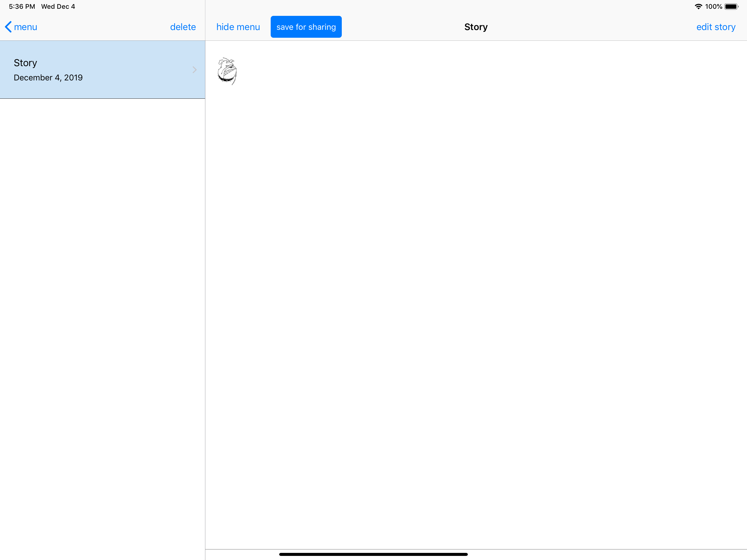Screen dimensions: 747x560
Task: Tap the status bar time 5:36 PM
Action: (x=22, y=6)
